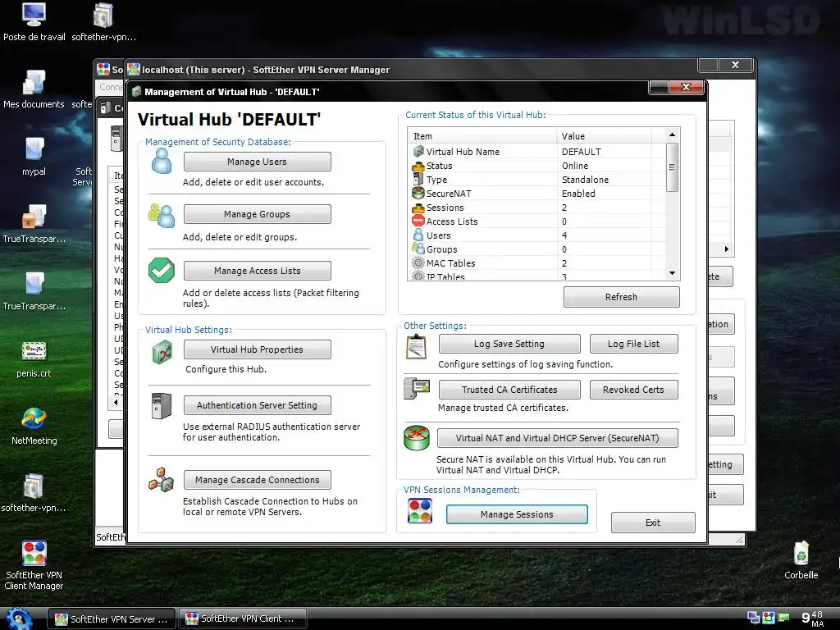
Task: Click the Virtual Hub Properties cube icon
Action: pos(162,352)
